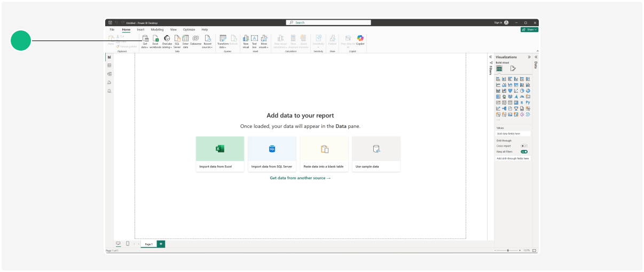Click the Add drill-through fields well

tap(513, 158)
